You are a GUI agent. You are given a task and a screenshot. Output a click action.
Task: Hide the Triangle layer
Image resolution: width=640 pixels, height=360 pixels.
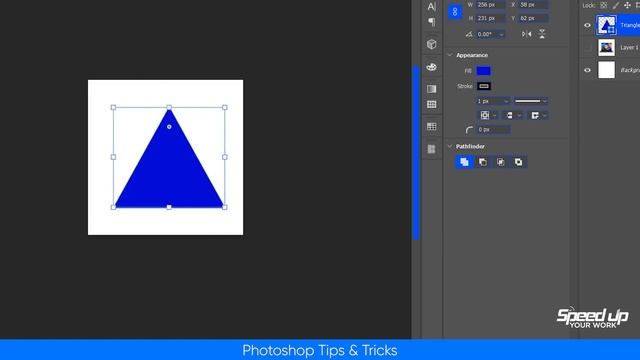[x=587, y=25]
